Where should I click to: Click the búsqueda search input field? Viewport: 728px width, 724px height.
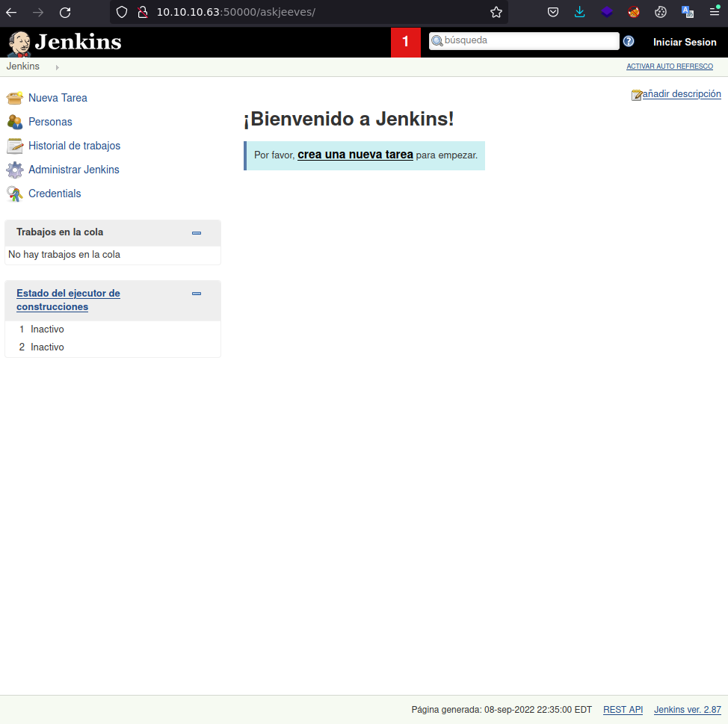click(524, 40)
